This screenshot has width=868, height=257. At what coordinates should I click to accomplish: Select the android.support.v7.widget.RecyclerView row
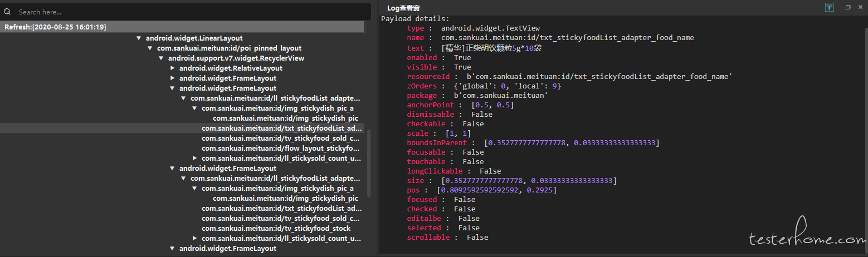coord(236,58)
